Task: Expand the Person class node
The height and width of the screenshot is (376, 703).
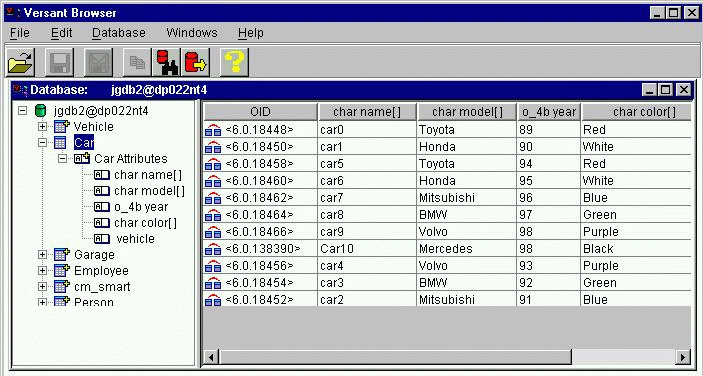Action: click(42, 302)
